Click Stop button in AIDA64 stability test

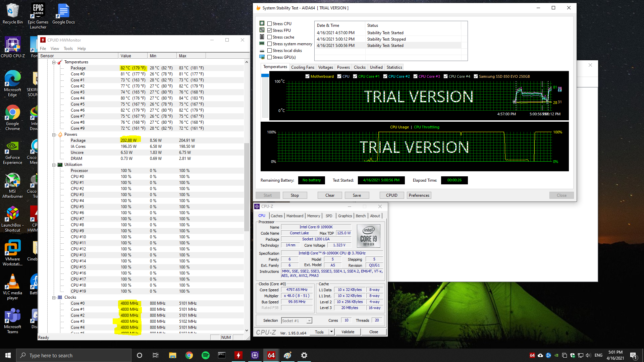pyautogui.click(x=294, y=195)
